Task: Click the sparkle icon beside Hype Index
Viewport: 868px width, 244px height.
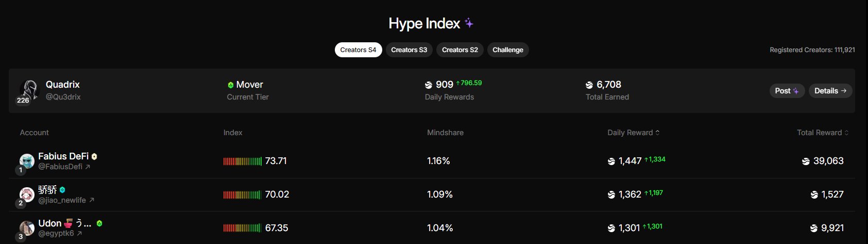Action: (x=469, y=23)
